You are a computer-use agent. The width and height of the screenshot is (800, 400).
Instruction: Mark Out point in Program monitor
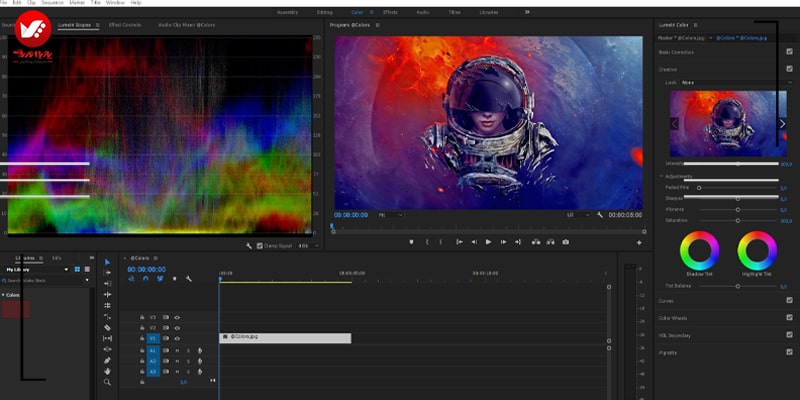tap(441, 242)
